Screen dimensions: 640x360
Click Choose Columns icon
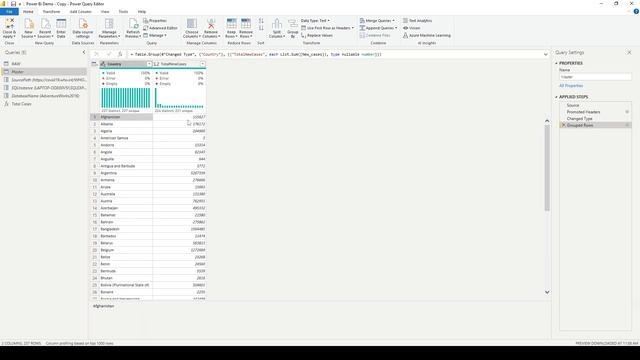click(191, 24)
